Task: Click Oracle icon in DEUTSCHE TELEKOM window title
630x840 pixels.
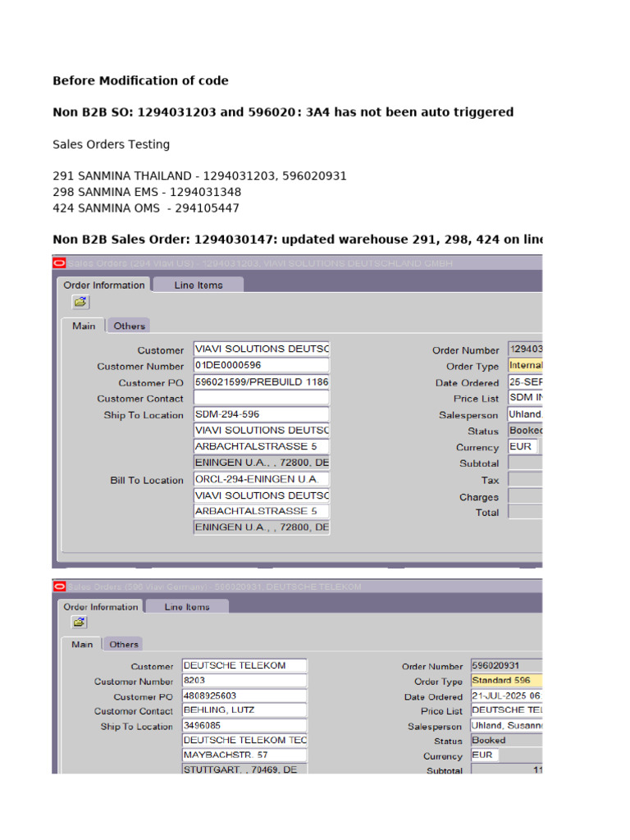Action: tap(59, 587)
